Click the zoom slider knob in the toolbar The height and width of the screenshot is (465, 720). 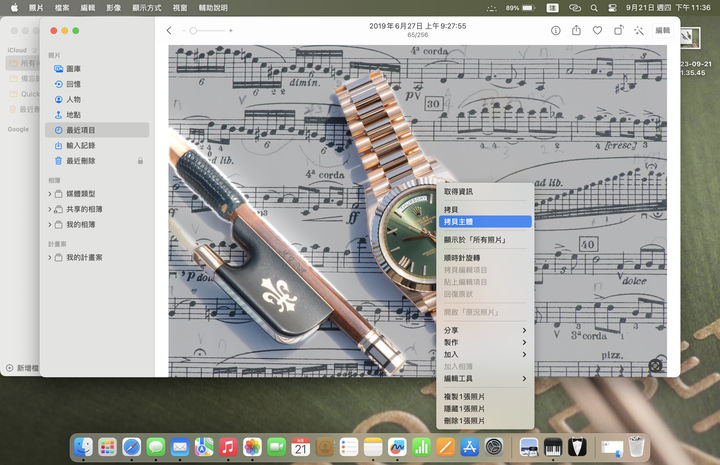pyautogui.click(x=193, y=30)
